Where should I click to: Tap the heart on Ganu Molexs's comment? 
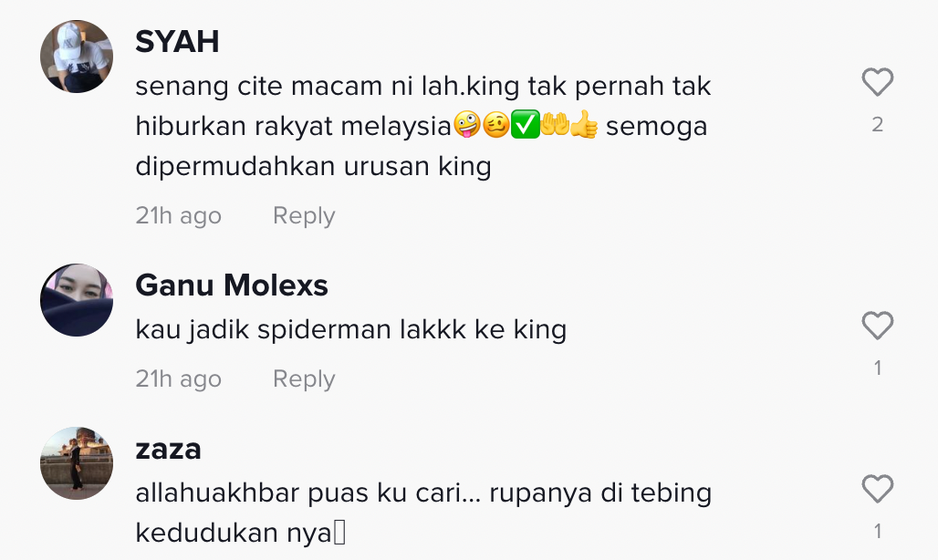[x=877, y=327]
